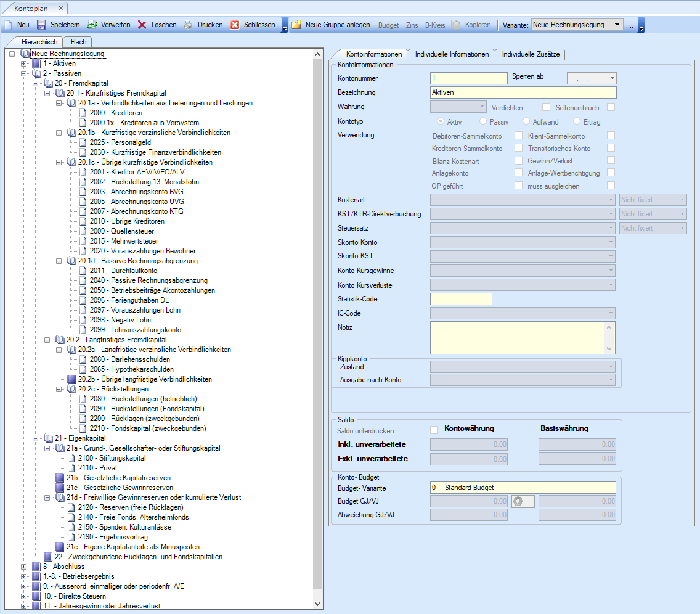The height and width of the screenshot is (614, 700).
Task: Click the Drucken printer icon
Action: (x=189, y=25)
